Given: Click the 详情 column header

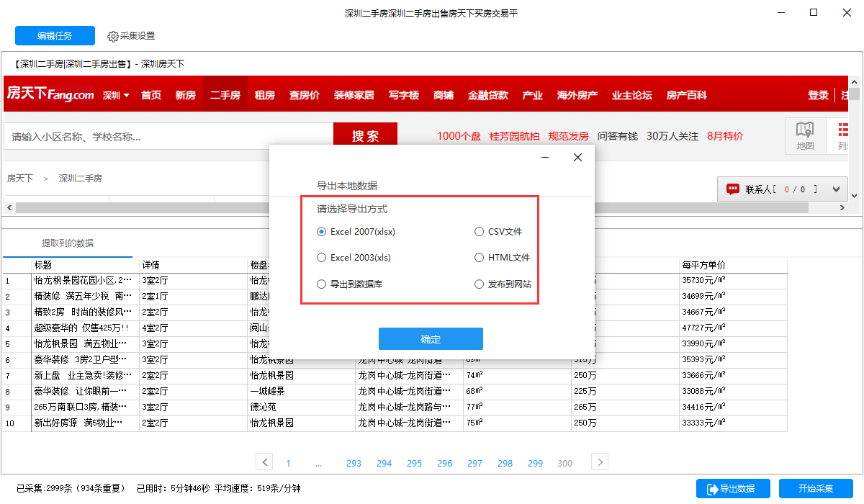Looking at the screenshot, I should (193, 265).
